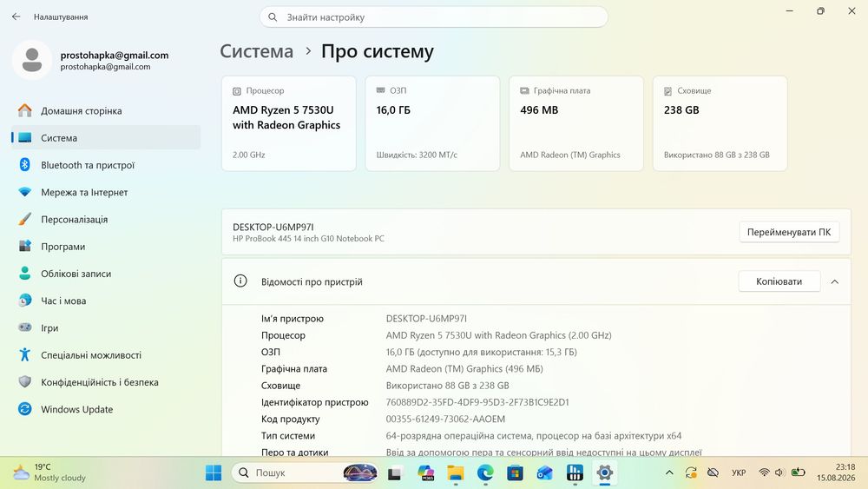Copy device info with Копіювати
Screen dimensions: 868x489
(x=779, y=281)
